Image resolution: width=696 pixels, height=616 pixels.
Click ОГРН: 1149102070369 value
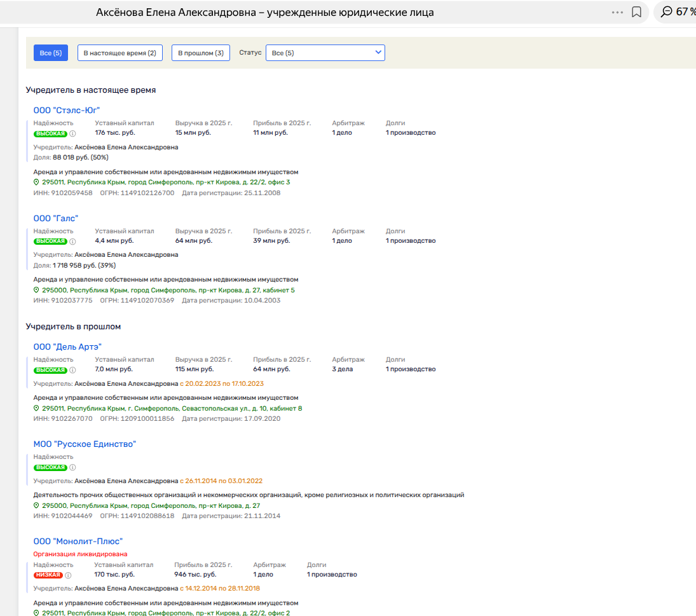[137, 301]
